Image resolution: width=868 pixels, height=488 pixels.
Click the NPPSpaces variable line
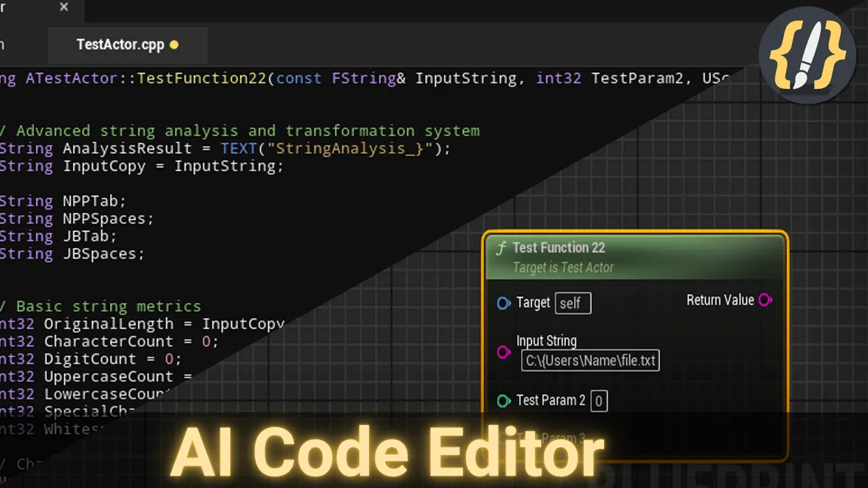(x=77, y=218)
